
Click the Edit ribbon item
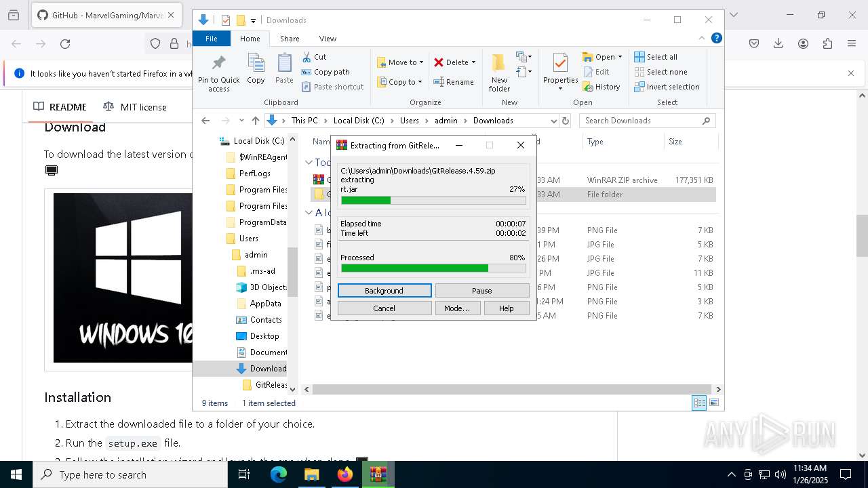pyautogui.click(x=596, y=72)
